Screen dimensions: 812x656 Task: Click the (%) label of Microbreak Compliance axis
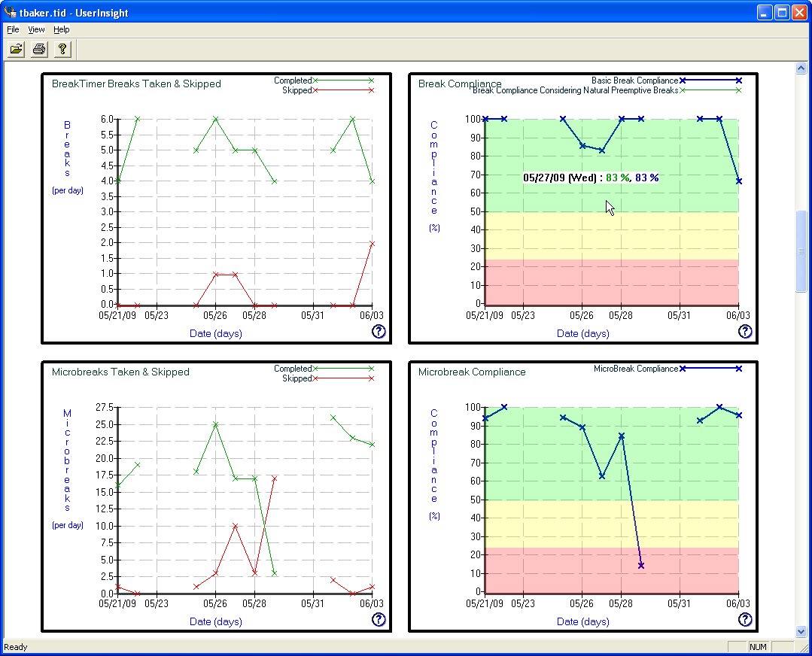[x=434, y=516]
